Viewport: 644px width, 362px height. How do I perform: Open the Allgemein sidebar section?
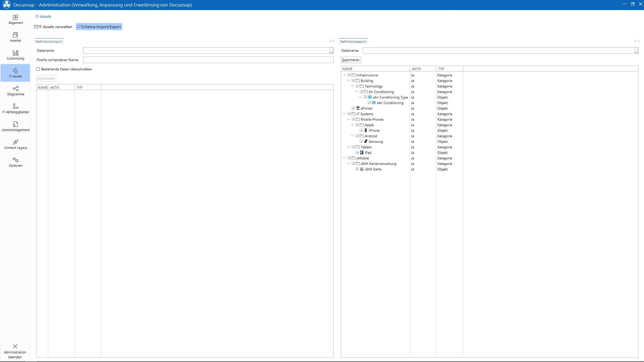tap(15, 20)
